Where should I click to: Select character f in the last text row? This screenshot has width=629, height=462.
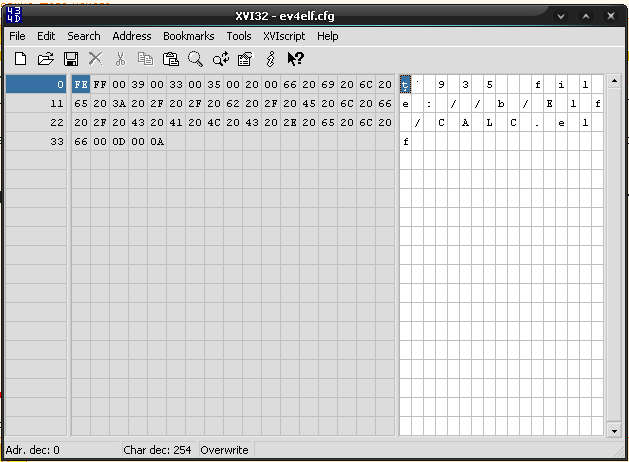(406, 142)
